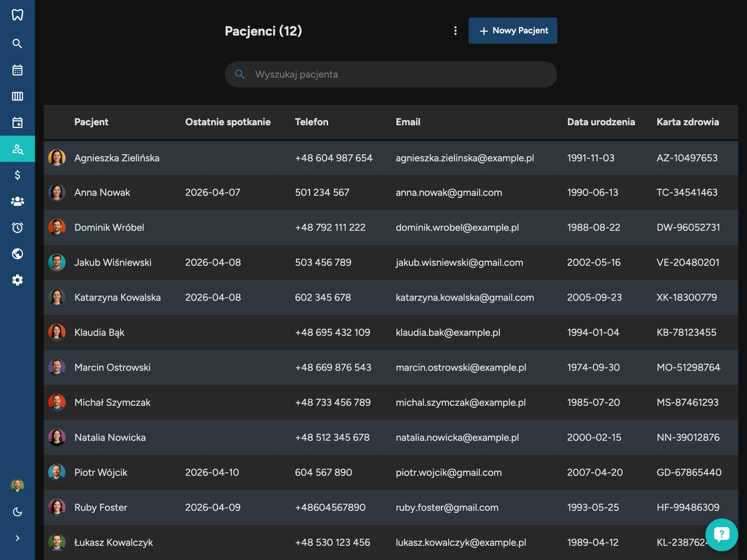Open the settings gear icon
Viewport: 747px width, 560px height.
pyautogui.click(x=17, y=280)
